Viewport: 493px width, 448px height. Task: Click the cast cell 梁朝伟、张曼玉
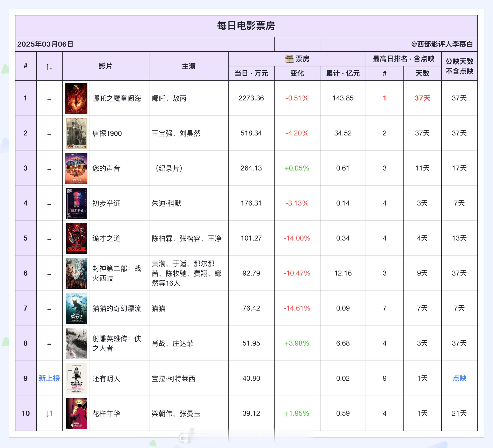coord(176,414)
